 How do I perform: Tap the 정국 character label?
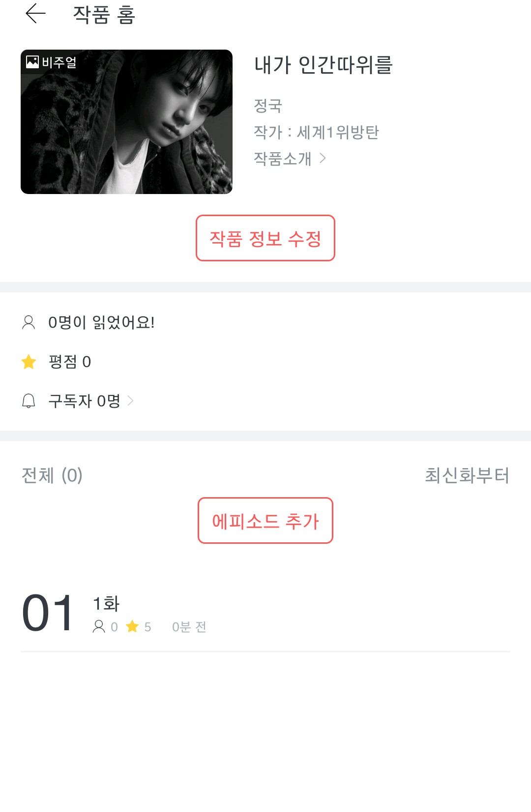tap(268, 105)
